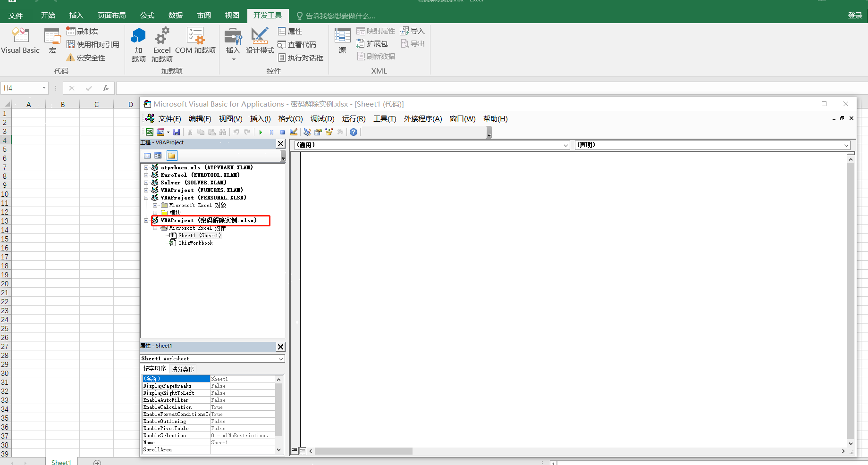Click Record Macro (录制宏)
868x465 pixels.
point(83,31)
